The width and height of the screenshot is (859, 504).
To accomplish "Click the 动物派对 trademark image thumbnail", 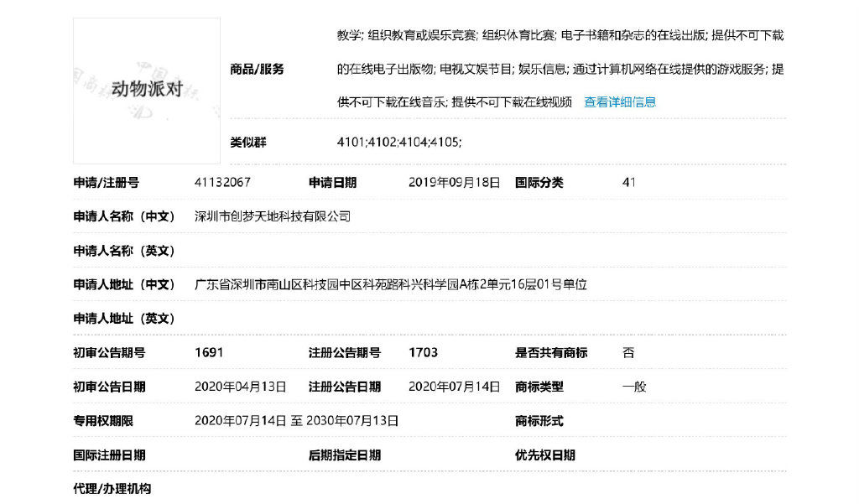I will click(x=147, y=91).
